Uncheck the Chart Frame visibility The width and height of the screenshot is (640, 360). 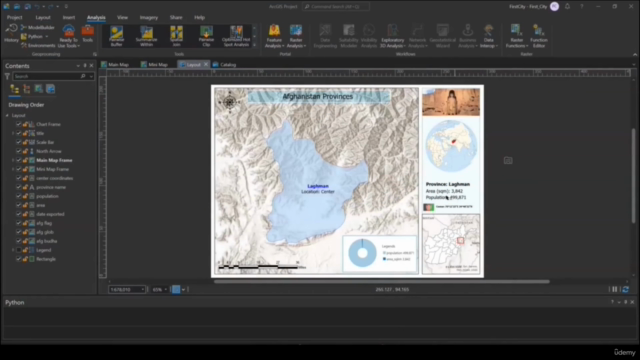coord(19,124)
